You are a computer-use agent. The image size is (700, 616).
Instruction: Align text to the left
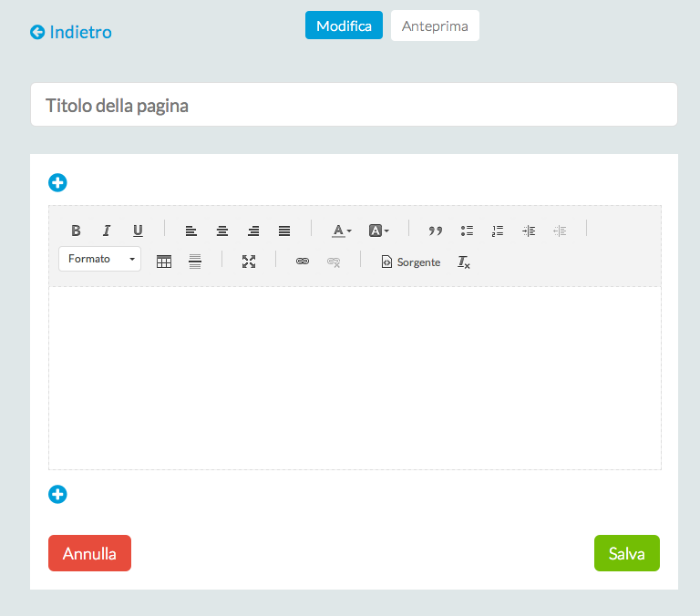coord(190,231)
